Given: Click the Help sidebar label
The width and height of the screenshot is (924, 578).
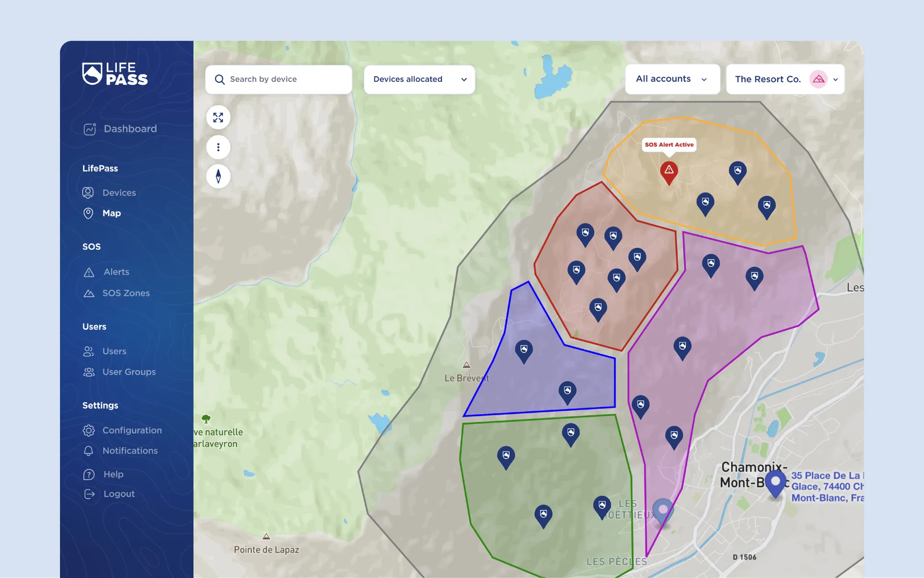Looking at the screenshot, I should pyautogui.click(x=114, y=474).
